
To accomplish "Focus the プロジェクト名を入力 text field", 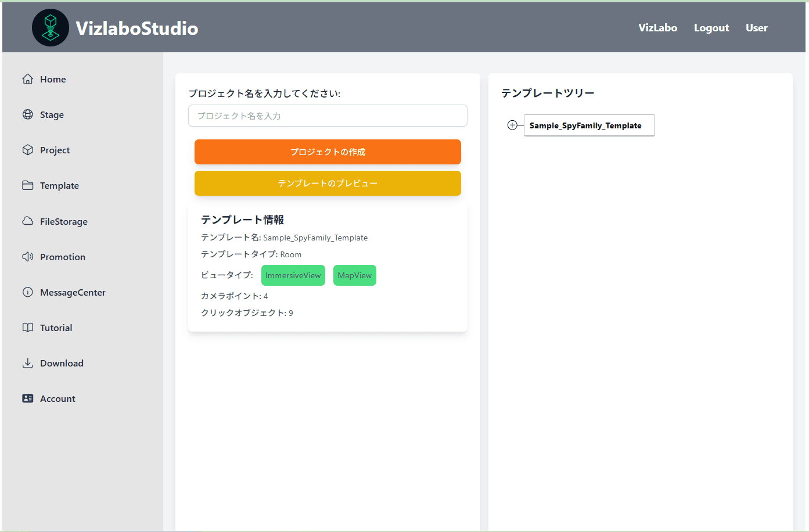I will pyautogui.click(x=328, y=116).
